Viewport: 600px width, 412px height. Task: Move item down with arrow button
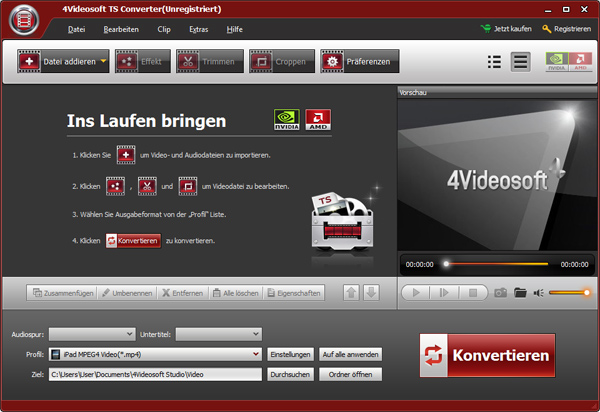(370, 293)
